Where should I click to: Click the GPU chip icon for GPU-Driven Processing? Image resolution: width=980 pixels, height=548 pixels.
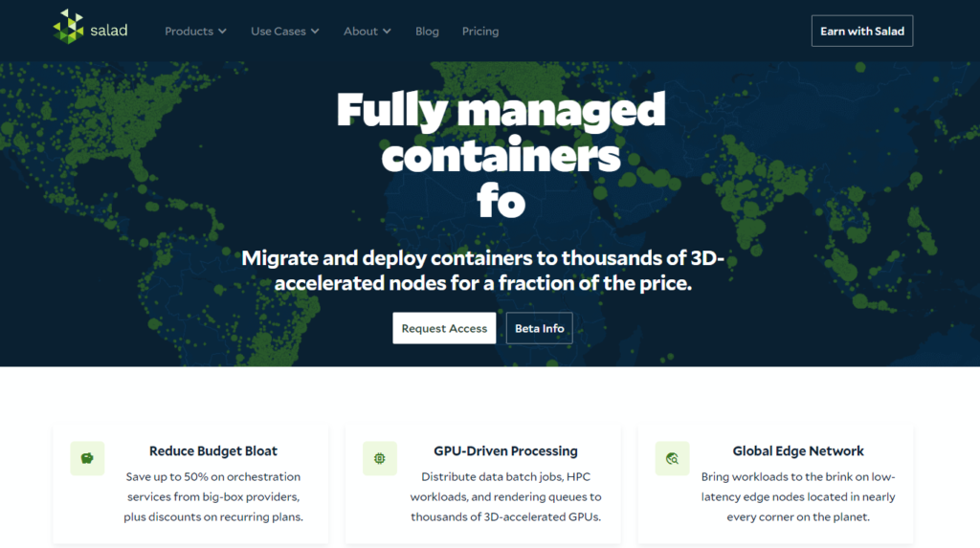pyautogui.click(x=379, y=458)
